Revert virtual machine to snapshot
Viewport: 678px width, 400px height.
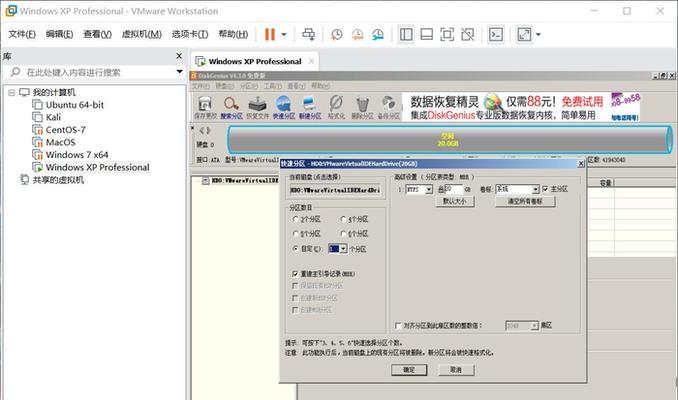[358, 35]
